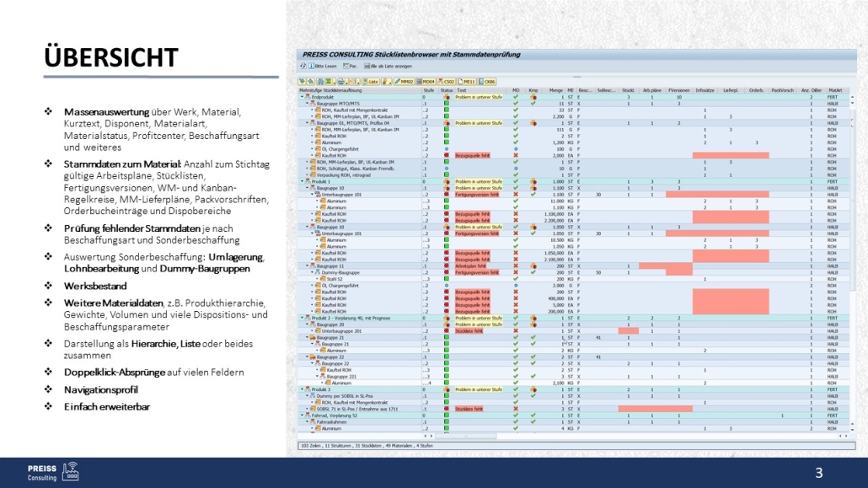Click the Execute clock icon in toolbar
Image resolution: width=868 pixels, height=488 pixels.
[x=303, y=65]
